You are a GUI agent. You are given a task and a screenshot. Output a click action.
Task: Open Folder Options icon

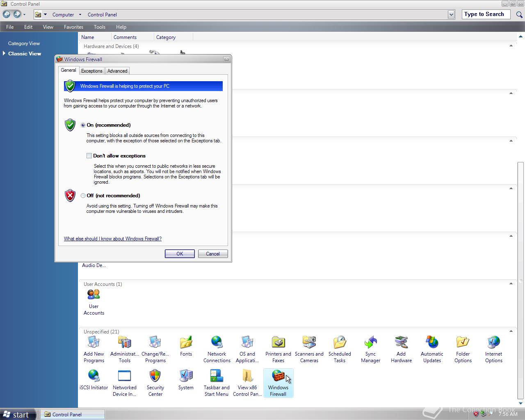click(x=463, y=349)
